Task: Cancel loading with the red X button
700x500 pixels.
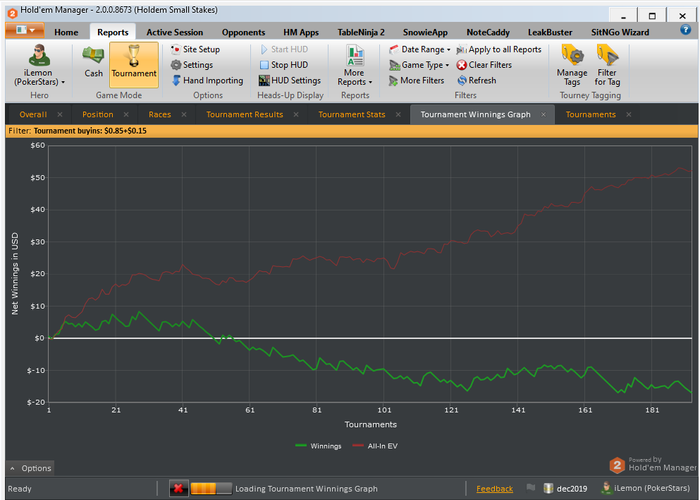Action: (178, 488)
